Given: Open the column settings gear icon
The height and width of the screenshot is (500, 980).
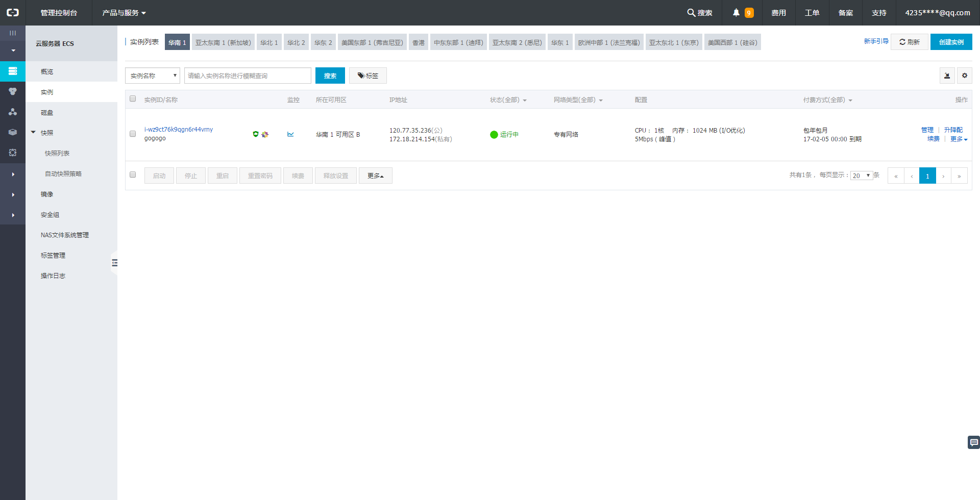Looking at the screenshot, I should coord(965,76).
